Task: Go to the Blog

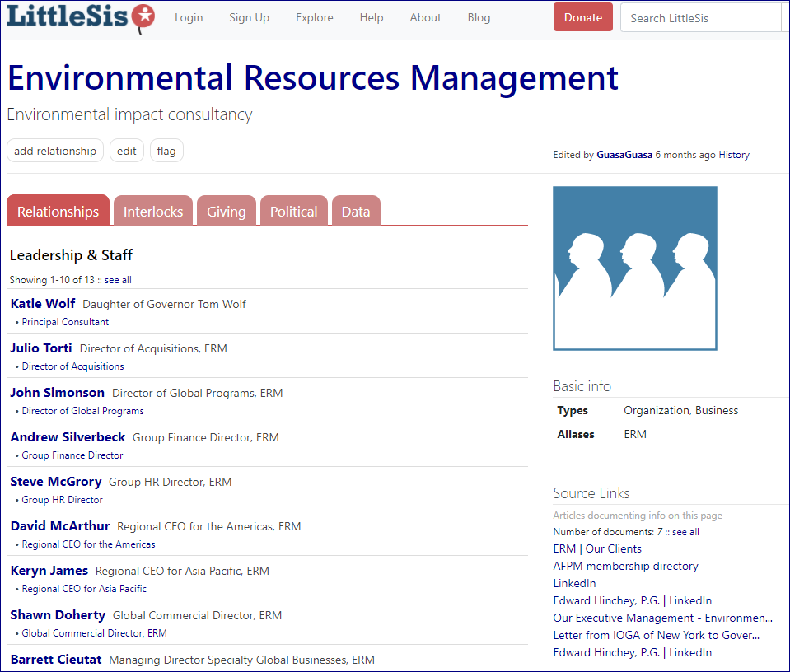Action: pos(479,17)
